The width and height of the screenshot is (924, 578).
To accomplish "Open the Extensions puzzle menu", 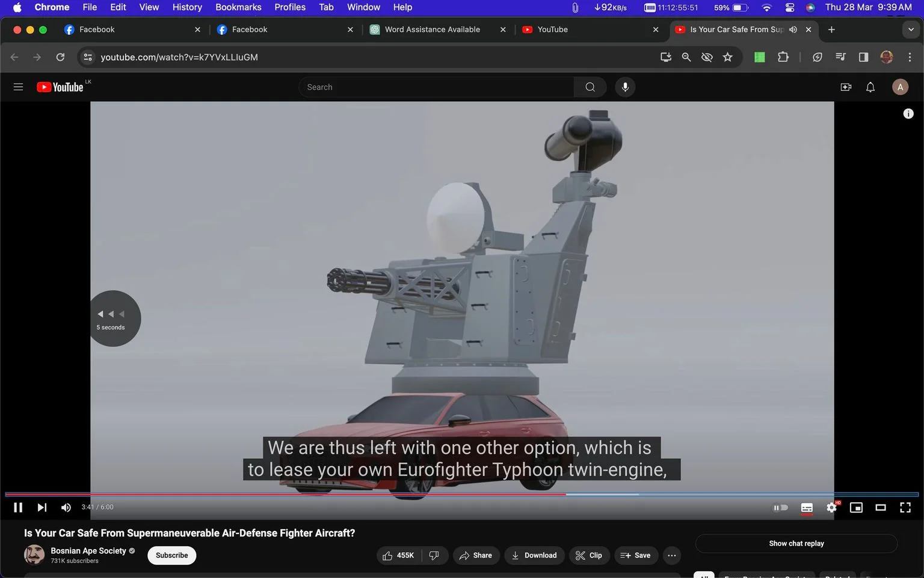I will pos(783,57).
